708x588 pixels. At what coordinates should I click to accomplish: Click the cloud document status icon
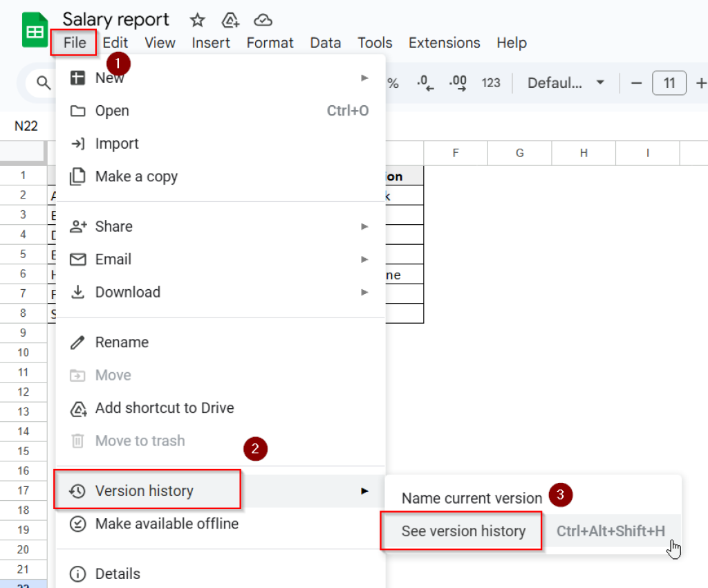point(263,19)
